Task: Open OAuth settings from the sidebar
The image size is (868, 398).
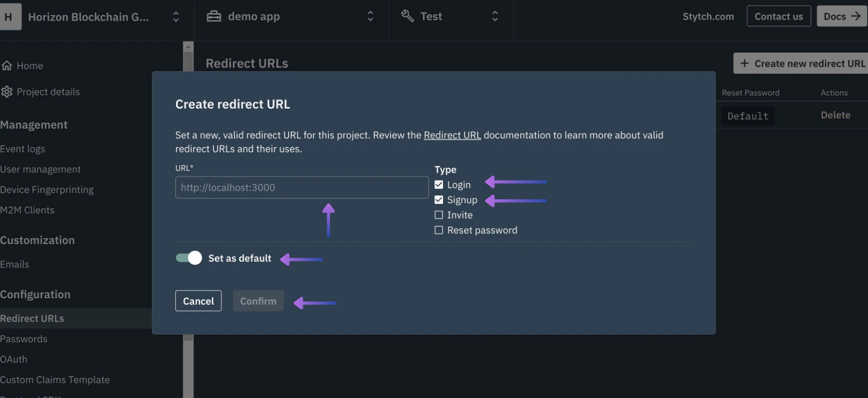Action: [14, 359]
